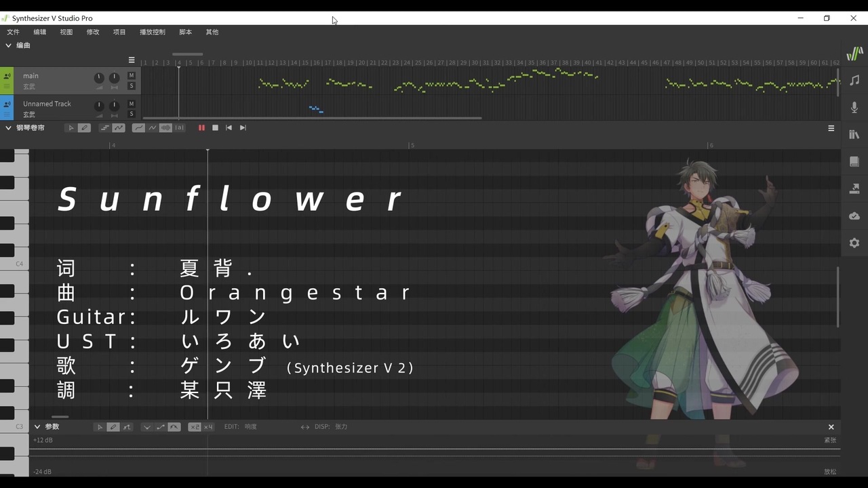The height and width of the screenshot is (488, 868).
Task: Open the 其他 menu
Action: coord(212,32)
